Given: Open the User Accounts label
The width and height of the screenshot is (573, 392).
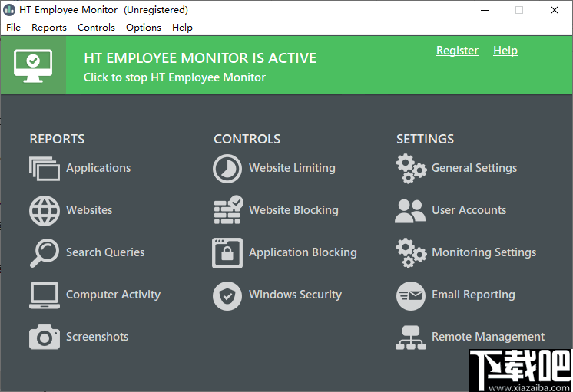Looking at the screenshot, I should pyautogui.click(x=469, y=210).
